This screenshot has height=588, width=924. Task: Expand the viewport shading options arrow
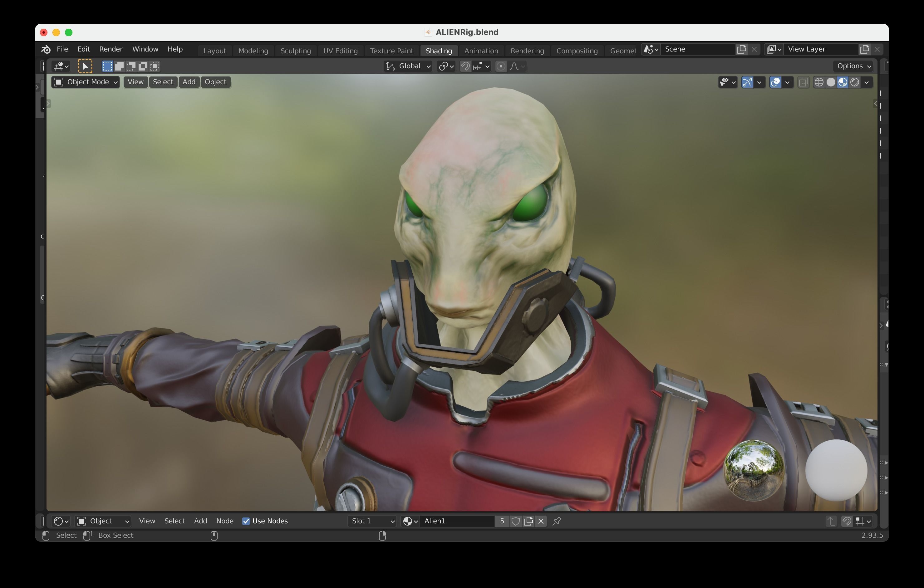coord(867,82)
